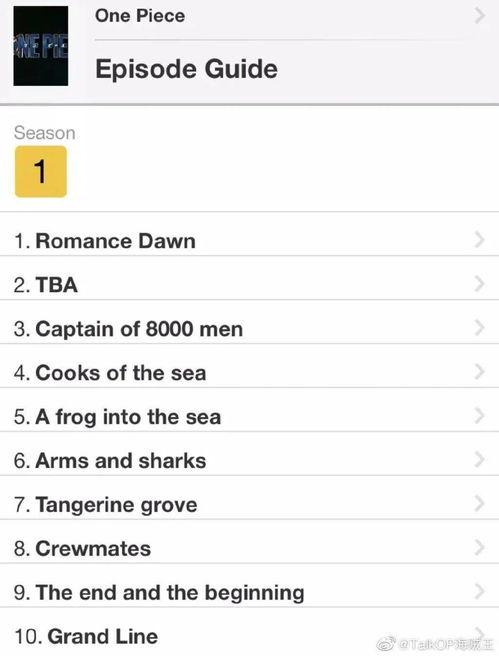
Task: Open episode 6 Arms and sharks
Action: (249, 461)
